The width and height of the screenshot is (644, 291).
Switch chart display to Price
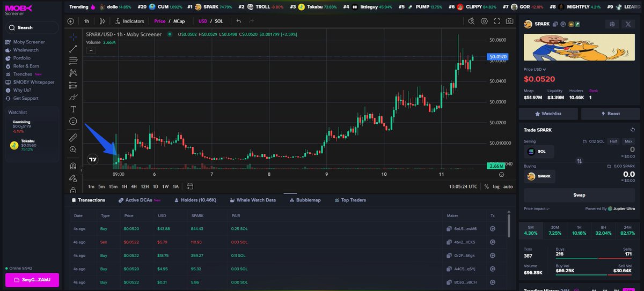click(160, 21)
